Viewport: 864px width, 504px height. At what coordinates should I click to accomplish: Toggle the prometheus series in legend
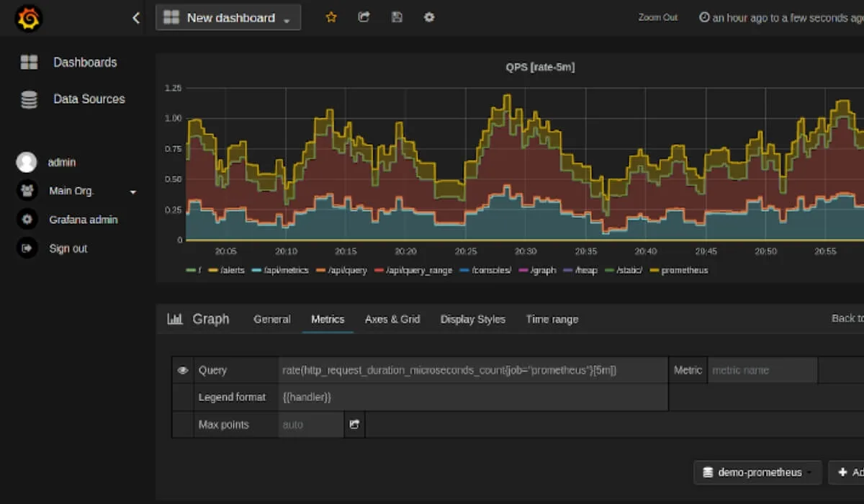pos(684,271)
